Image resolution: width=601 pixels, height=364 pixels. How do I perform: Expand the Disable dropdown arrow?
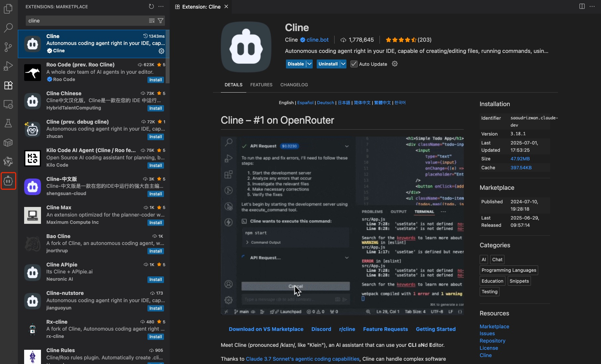(309, 64)
